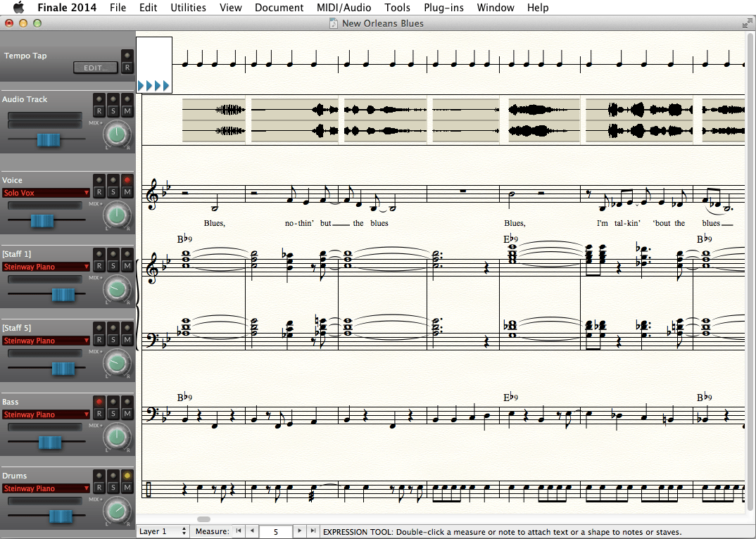Step to the next measure with the right arrow
This screenshot has height=539, width=756.
point(301,531)
